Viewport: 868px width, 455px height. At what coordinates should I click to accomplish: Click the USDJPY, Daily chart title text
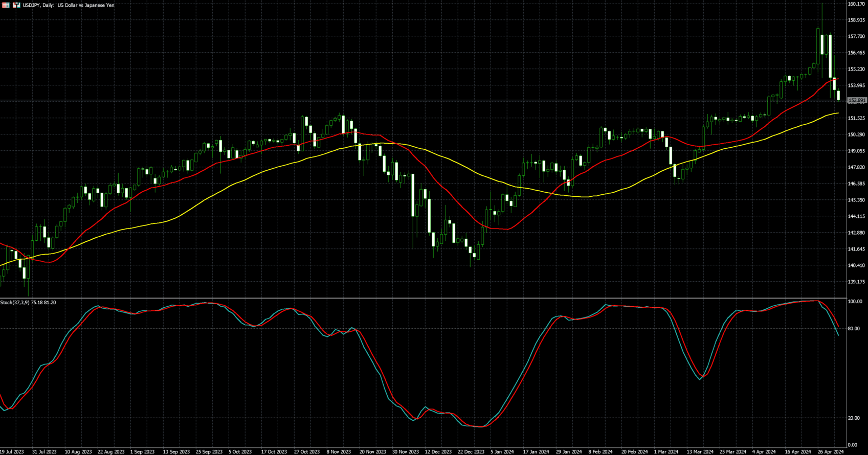(69, 5)
